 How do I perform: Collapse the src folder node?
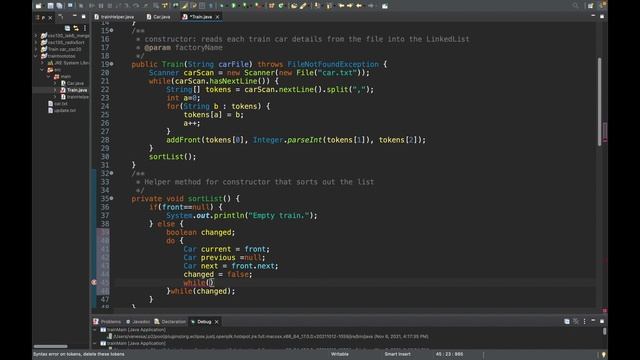[42, 70]
